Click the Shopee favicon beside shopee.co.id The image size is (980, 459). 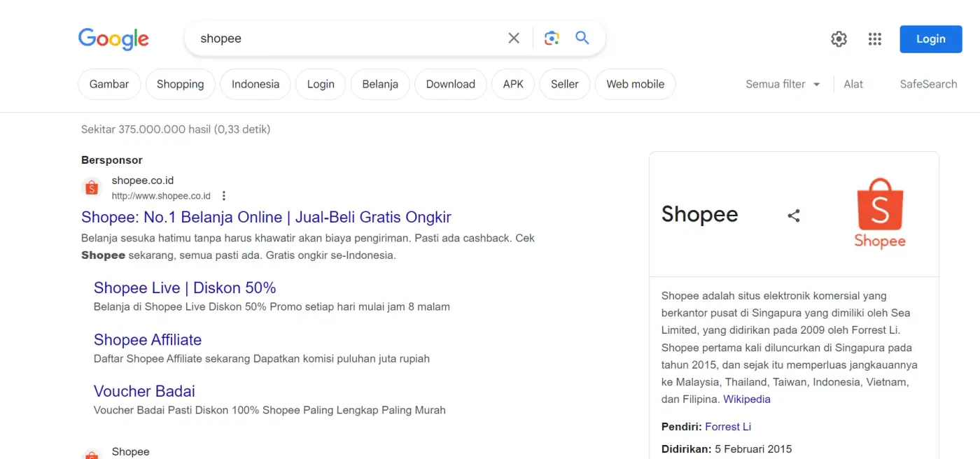click(x=92, y=188)
